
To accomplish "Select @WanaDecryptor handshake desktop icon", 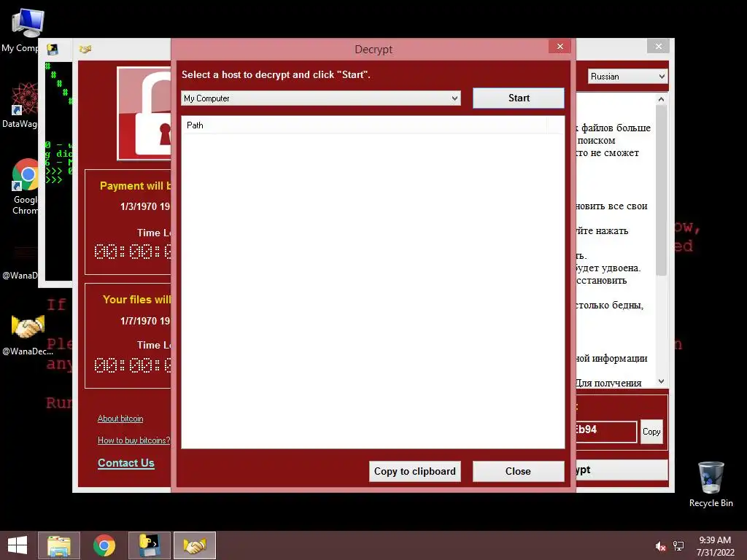I will [x=28, y=327].
